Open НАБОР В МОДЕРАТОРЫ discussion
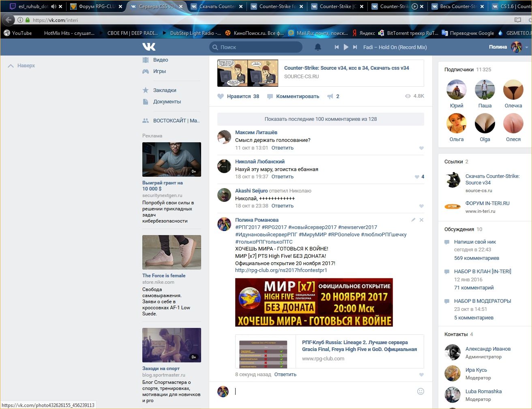The width and height of the screenshot is (532, 409). coord(483,301)
